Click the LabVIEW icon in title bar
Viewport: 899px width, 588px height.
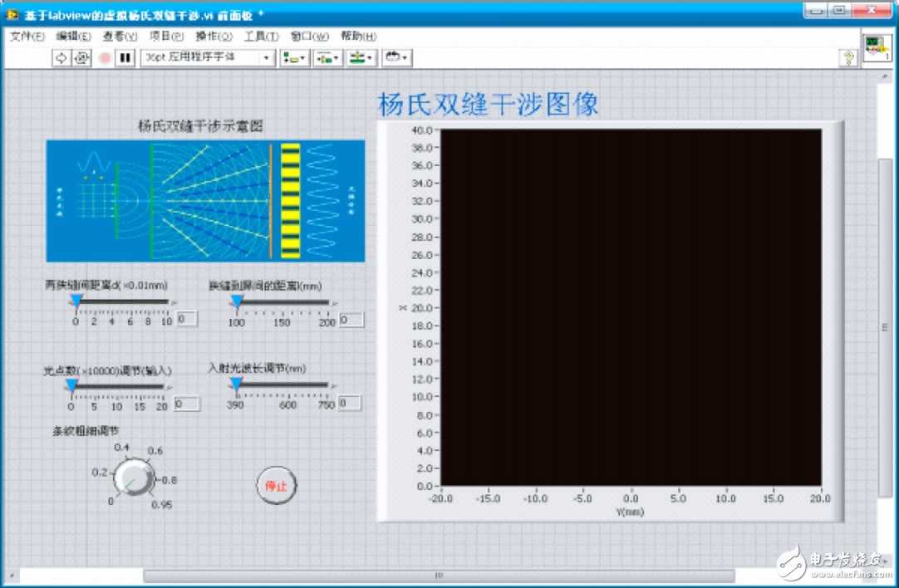(x=12, y=14)
